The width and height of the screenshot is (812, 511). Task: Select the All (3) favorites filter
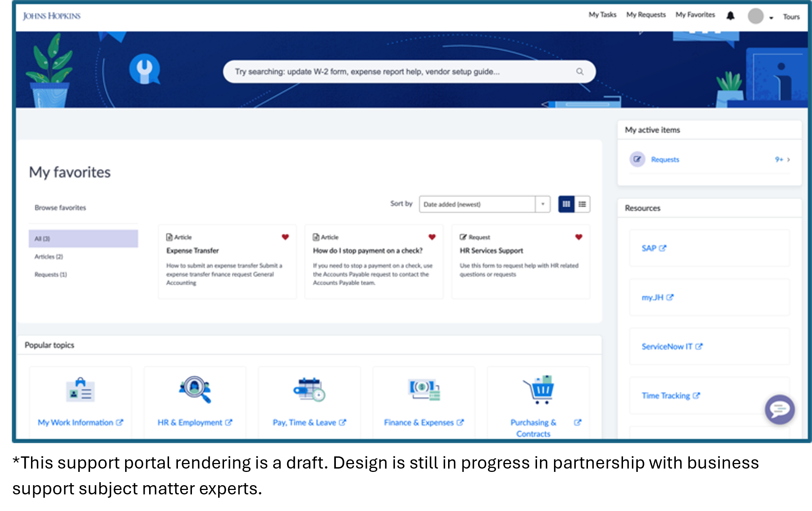(83, 238)
